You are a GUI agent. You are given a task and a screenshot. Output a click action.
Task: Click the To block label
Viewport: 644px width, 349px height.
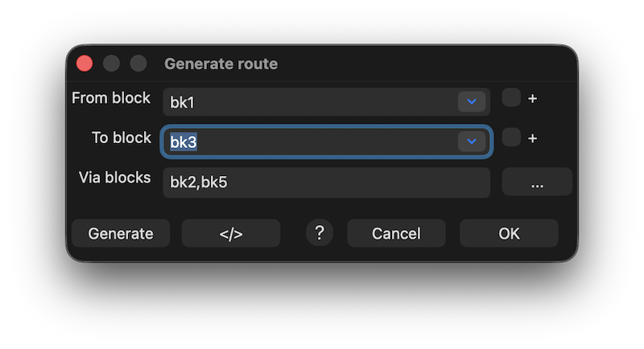click(x=122, y=138)
